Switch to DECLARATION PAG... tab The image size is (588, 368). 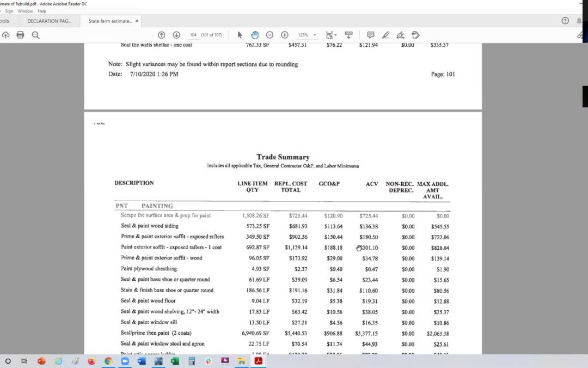[50, 21]
